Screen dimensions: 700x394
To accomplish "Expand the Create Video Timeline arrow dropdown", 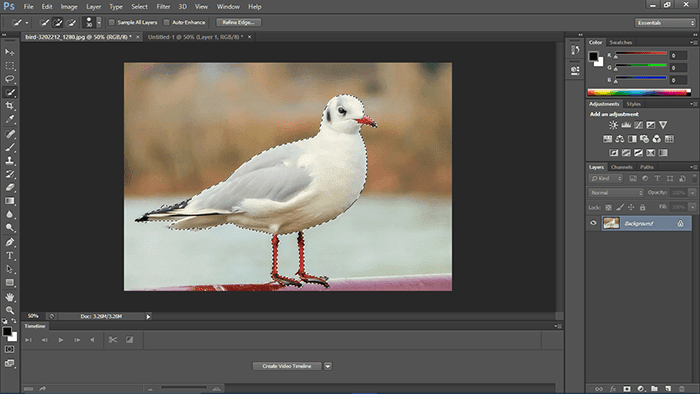I will 328,366.
